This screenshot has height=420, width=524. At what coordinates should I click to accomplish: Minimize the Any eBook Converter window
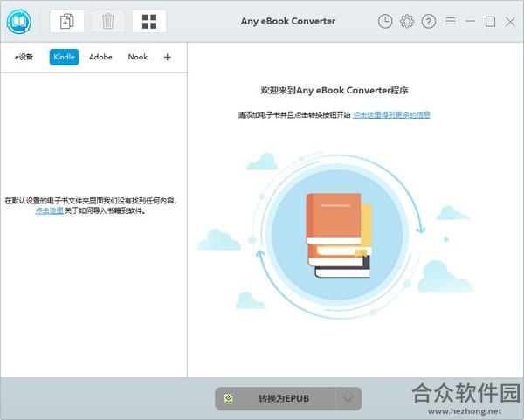coord(470,21)
